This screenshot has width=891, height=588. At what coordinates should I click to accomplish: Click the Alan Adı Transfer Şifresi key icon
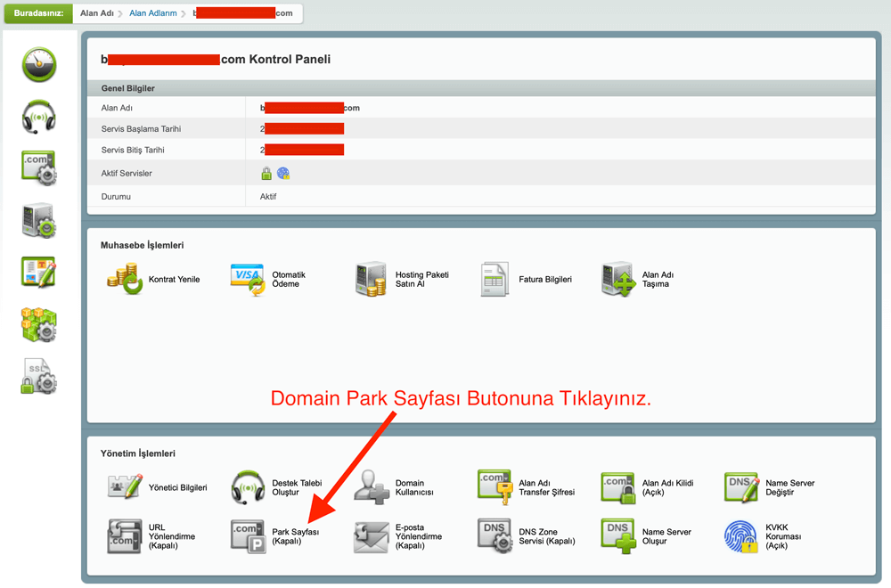click(x=495, y=486)
